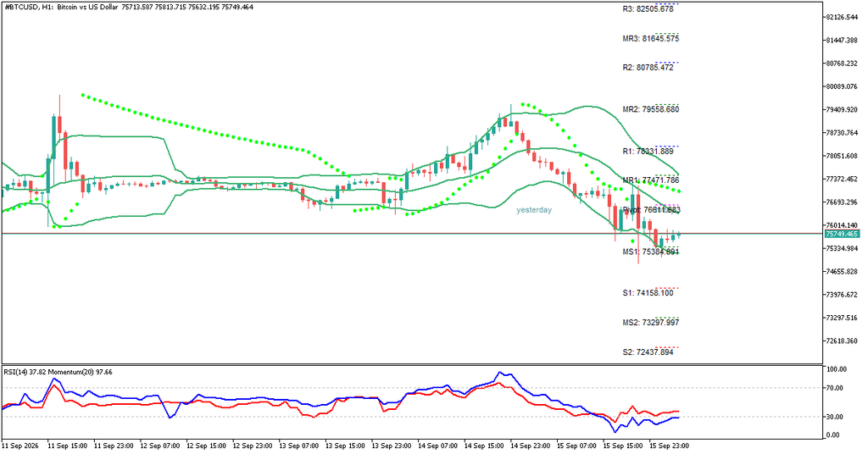
Task: Click price axis value 76693.296
Action: 842,202
